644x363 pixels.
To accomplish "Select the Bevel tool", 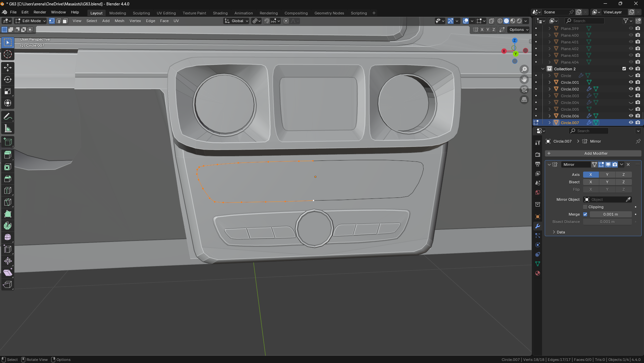I will point(8,179).
